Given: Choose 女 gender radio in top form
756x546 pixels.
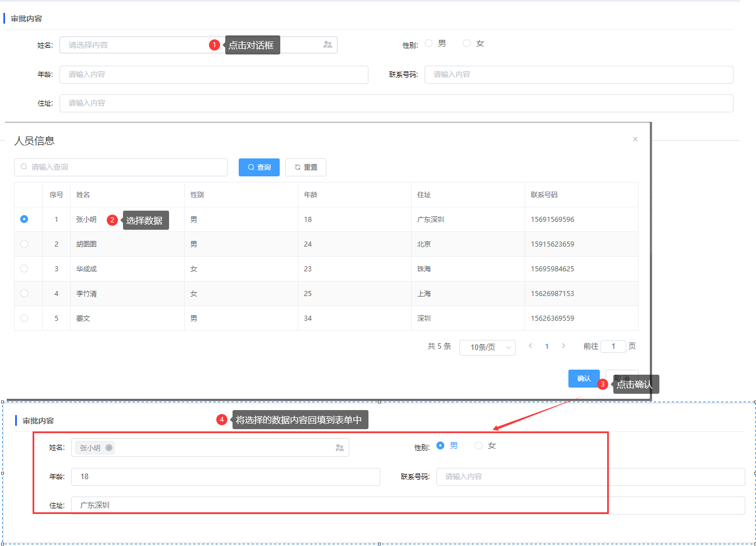Looking at the screenshot, I should [467, 43].
